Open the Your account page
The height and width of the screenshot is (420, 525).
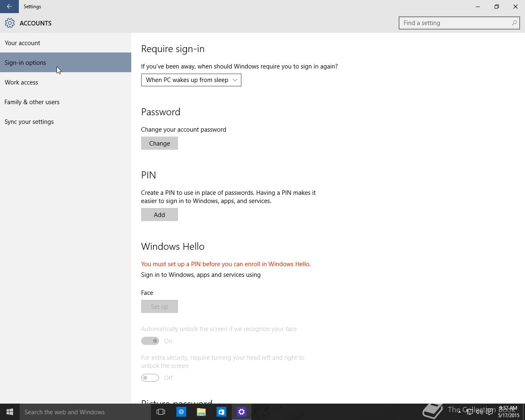tap(66, 43)
